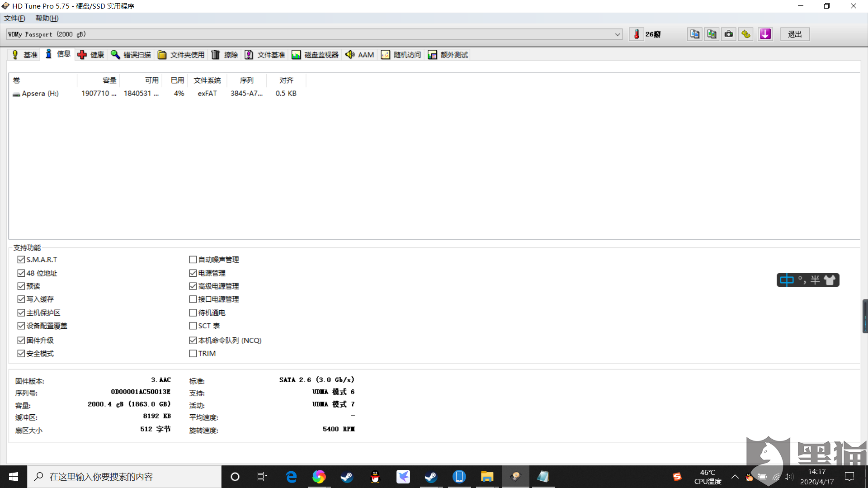The height and width of the screenshot is (488, 868).
Task: Open the 文件(F) menu
Action: pyautogui.click(x=14, y=18)
